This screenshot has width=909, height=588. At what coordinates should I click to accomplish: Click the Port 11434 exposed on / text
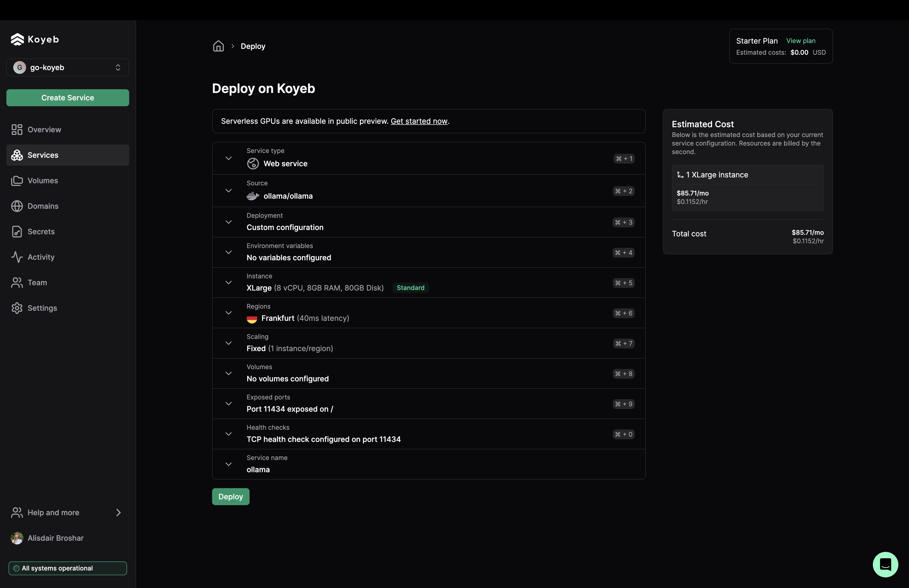pos(290,409)
